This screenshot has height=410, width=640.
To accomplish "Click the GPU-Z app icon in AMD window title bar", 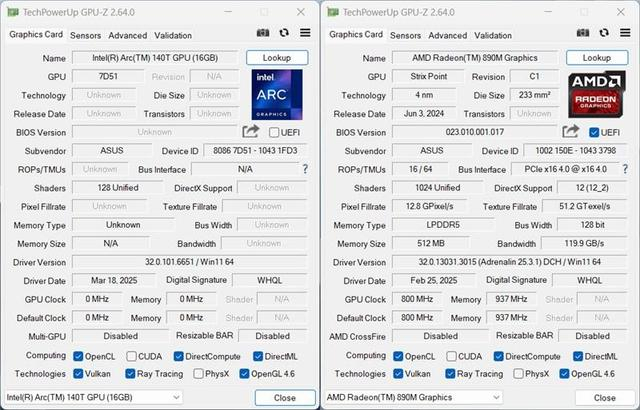I will tap(332, 12).
